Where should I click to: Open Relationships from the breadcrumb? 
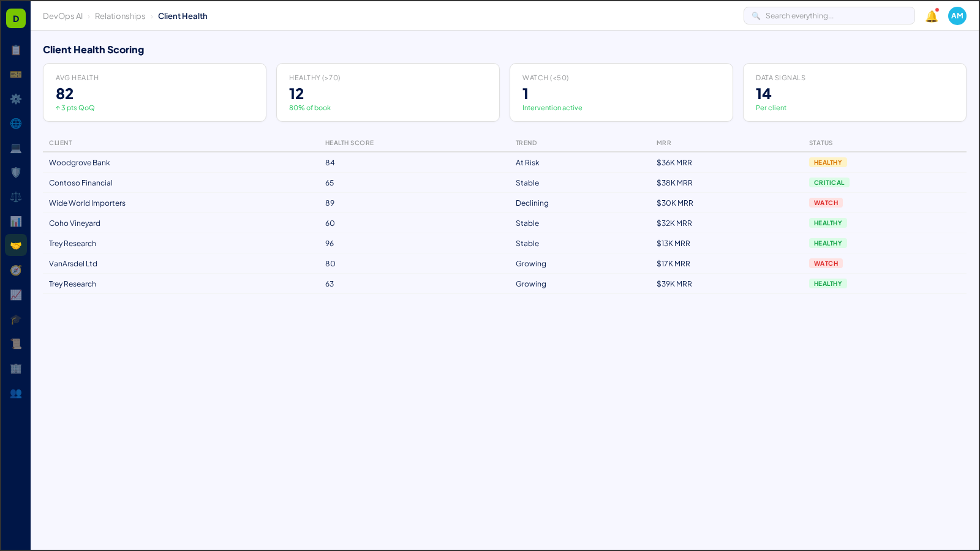point(120,16)
